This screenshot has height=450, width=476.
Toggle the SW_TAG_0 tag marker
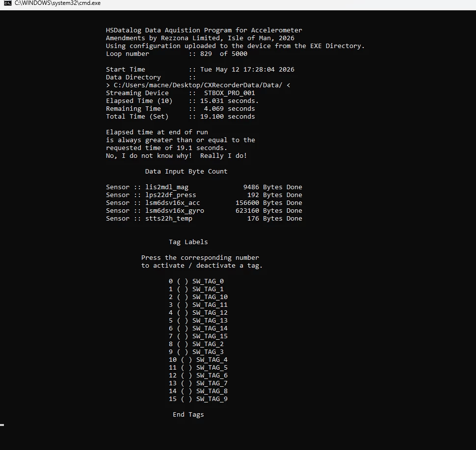[x=183, y=281]
